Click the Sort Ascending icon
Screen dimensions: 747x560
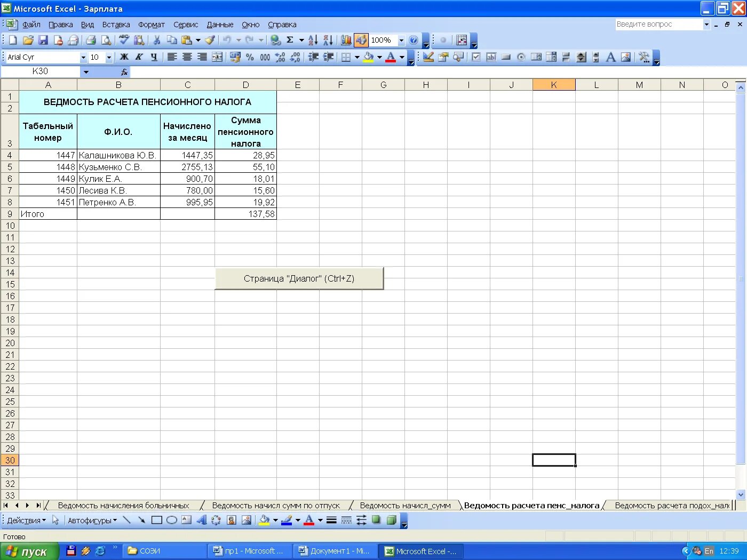tap(313, 40)
